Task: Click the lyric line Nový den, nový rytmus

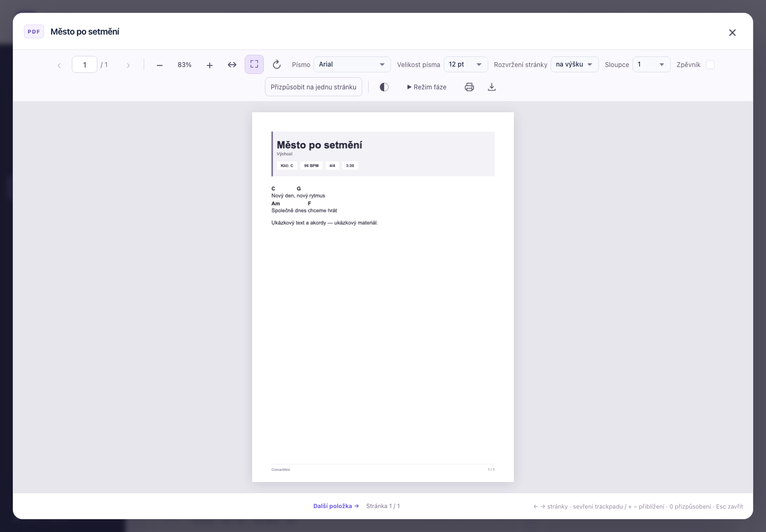Action: coord(298,196)
